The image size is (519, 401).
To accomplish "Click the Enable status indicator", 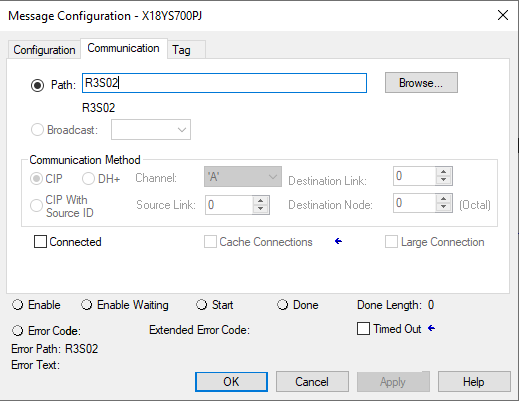I will click(x=17, y=305).
